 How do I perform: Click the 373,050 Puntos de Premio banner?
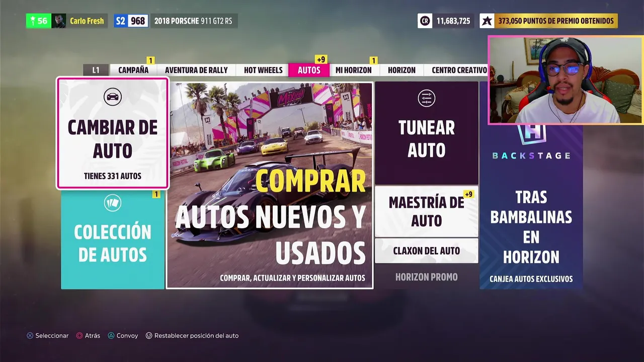[x=556, y=21]
